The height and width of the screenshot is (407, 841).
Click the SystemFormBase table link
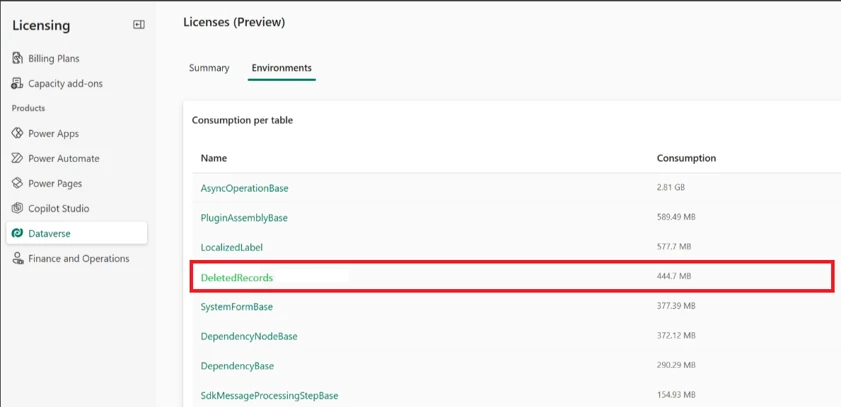tap(236, 307)
